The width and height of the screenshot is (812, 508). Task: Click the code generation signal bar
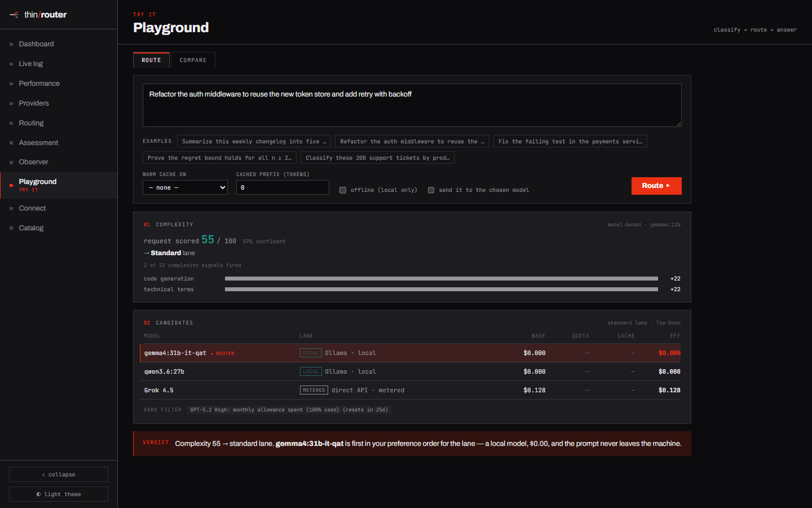point(442,279)
